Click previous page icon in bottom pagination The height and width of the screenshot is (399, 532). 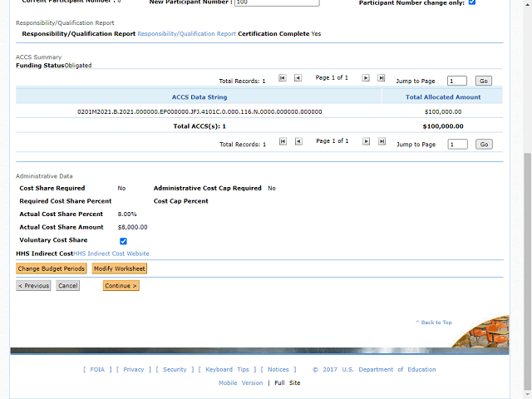click(x=298, y=142)
